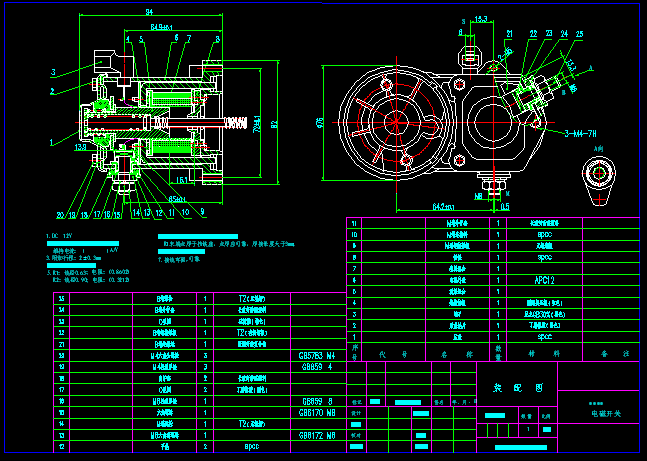
Task: Click balloon number 25 at top right
Action: tap(578, 33)
